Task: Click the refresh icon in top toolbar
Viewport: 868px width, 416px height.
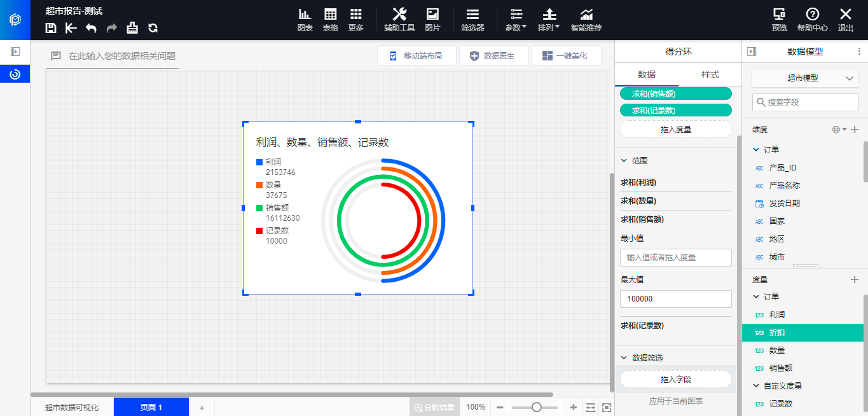Action: point(153,28)
